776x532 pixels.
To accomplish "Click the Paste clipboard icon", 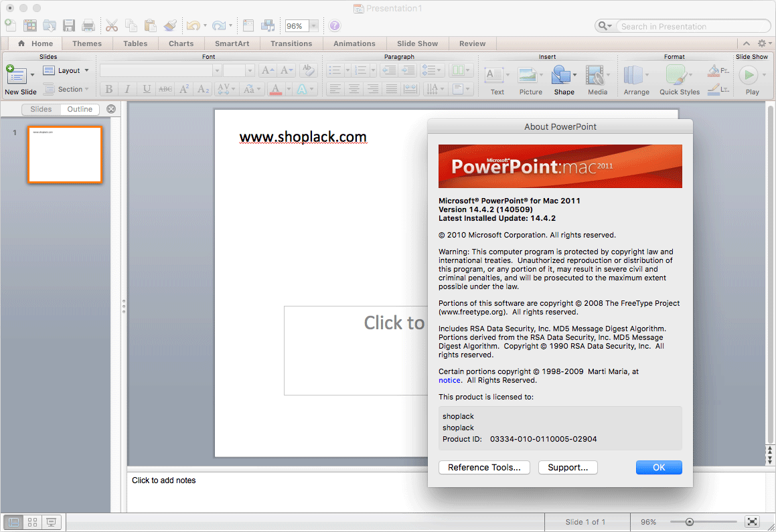I will (151, 25).
